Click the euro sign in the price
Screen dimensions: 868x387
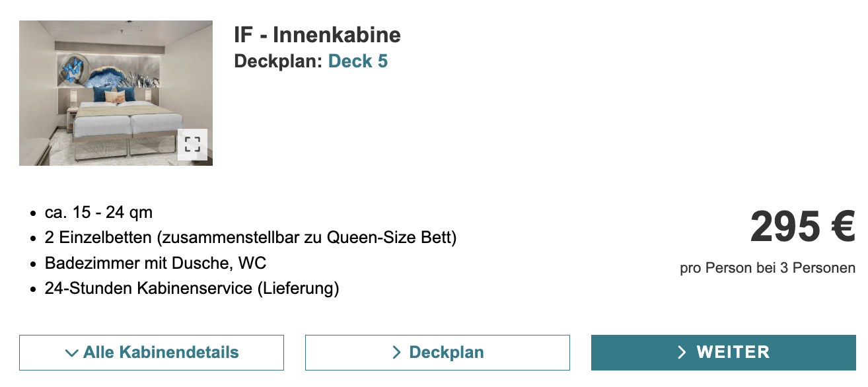tap(843, 227)
